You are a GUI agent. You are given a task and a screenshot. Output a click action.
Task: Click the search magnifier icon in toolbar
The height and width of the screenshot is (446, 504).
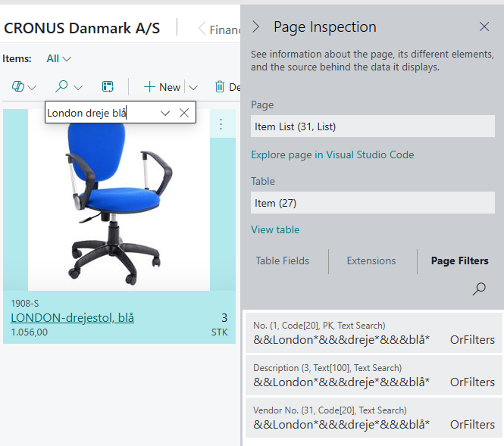(x=61, y=86)
